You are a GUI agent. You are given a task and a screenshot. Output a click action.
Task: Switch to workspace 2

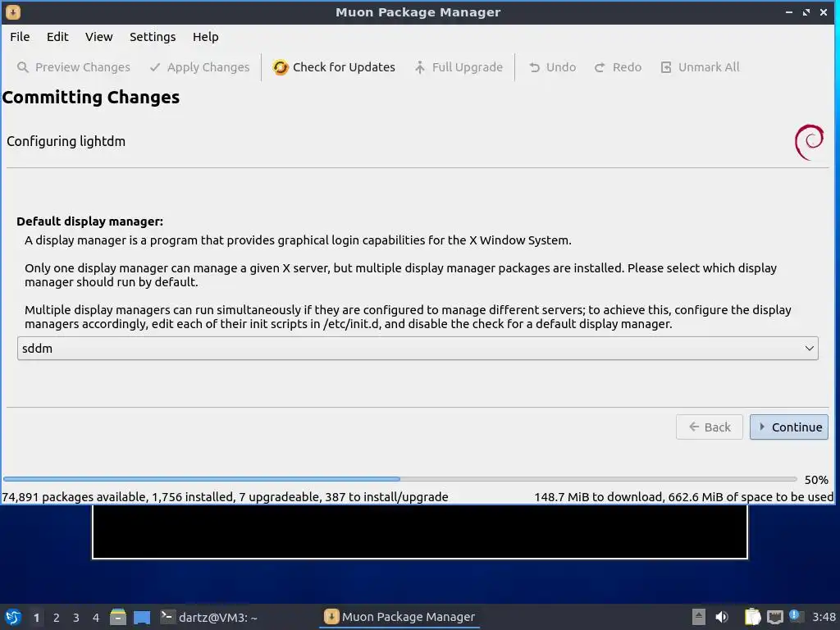(x=57, y=618)
